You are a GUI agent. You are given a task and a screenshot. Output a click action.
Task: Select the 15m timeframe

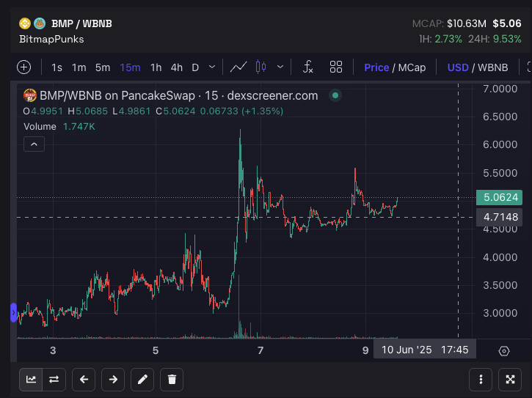[130, 67]
